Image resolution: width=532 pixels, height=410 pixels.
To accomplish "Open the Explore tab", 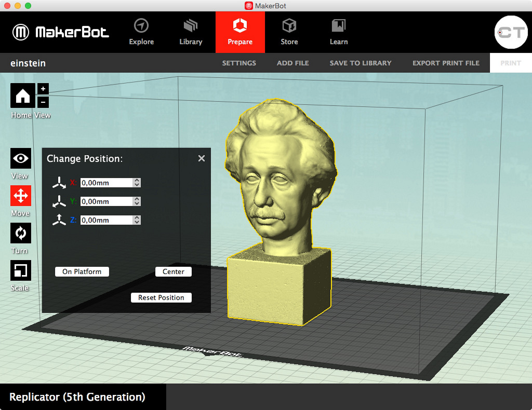I will 141,32.
